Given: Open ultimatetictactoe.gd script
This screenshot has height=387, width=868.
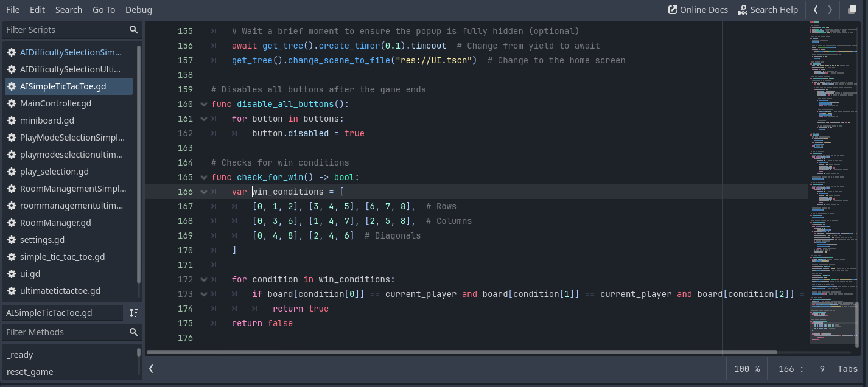Looking at the screenshot, I should [69, 291].
